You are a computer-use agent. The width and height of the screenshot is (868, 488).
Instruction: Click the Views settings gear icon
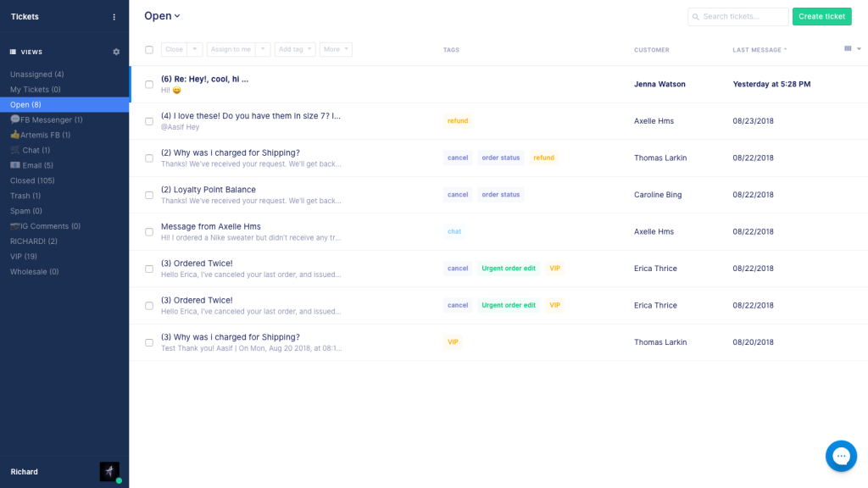tap(116, 51)
